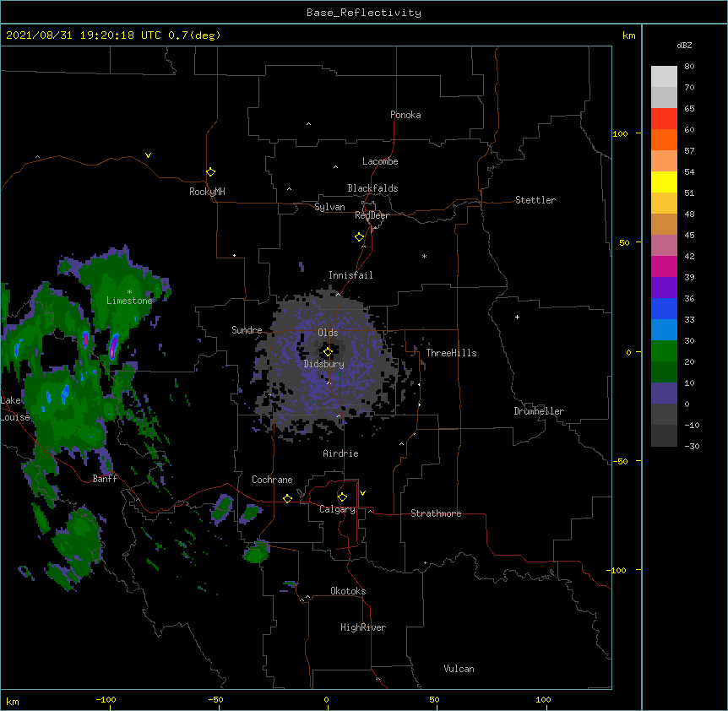Click the Drumheller city label
Screen dimensions: 728x711
click(539, 411)
